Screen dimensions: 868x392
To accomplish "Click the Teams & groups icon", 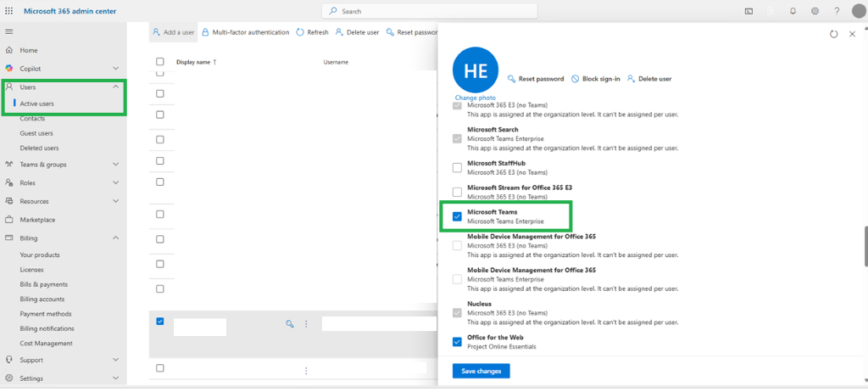I will [8, 164].
